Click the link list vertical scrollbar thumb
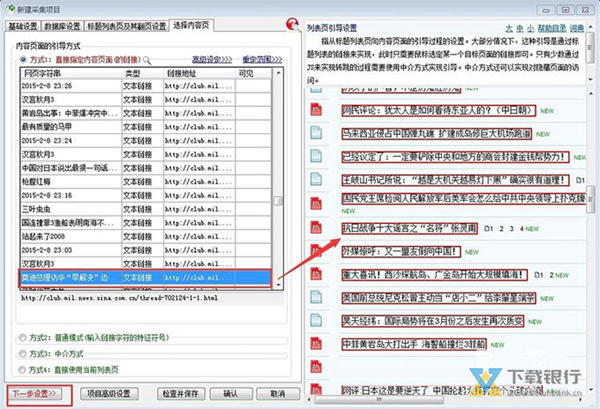600x409 pixels. (x=279, y=200)
